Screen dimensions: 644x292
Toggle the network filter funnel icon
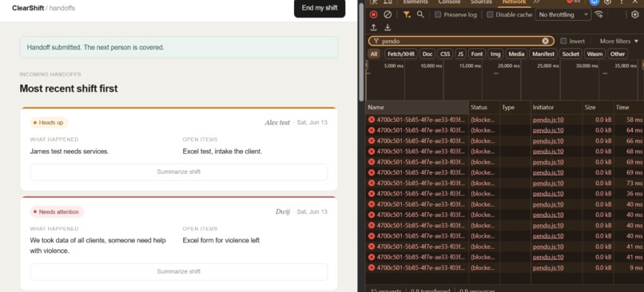407,15
